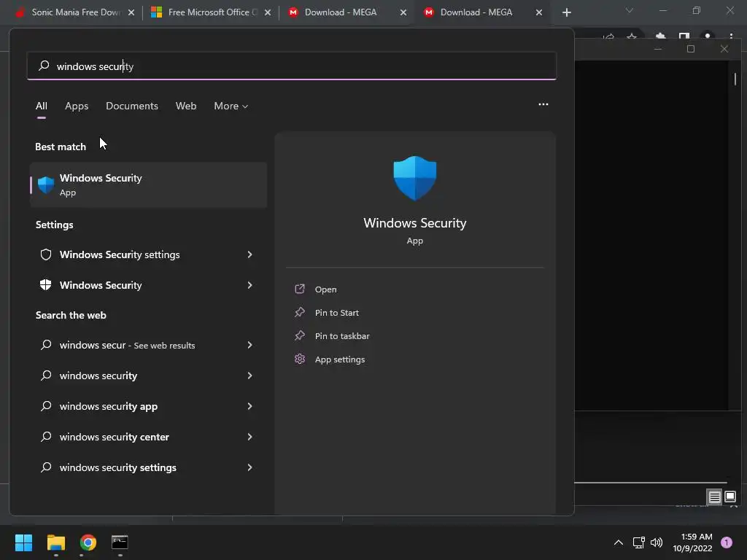Select the windows security center web suggestion
This screenshot has width=747, height=560.
coord(148,437)
